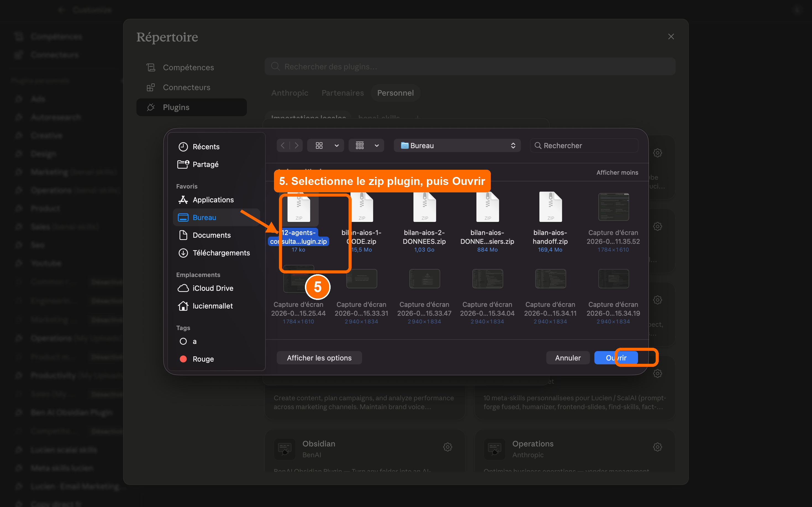812x507 pixels.
Task: Go forward with the right chevron
Action: pos(296,145)
